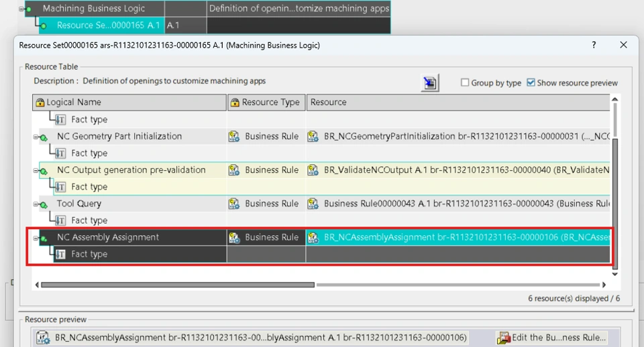Click Fact type icon under NC Geometry Part Initialization

point(60,153)
